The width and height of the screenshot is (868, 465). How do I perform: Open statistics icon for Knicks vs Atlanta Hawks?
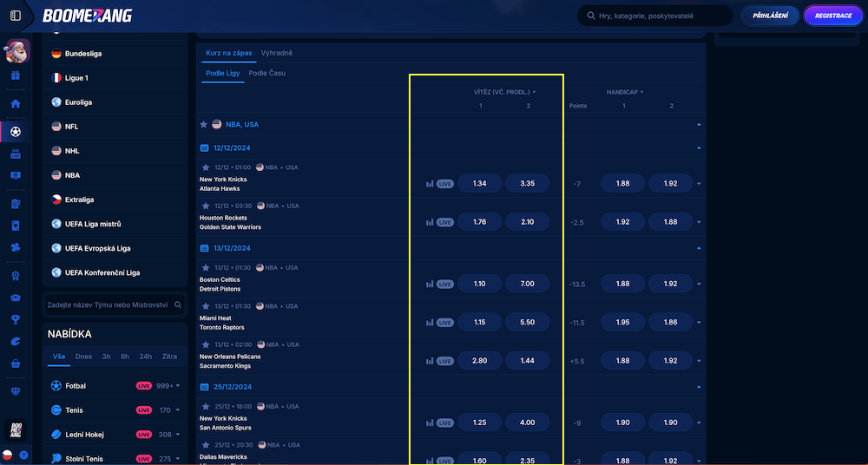point(430,184)
